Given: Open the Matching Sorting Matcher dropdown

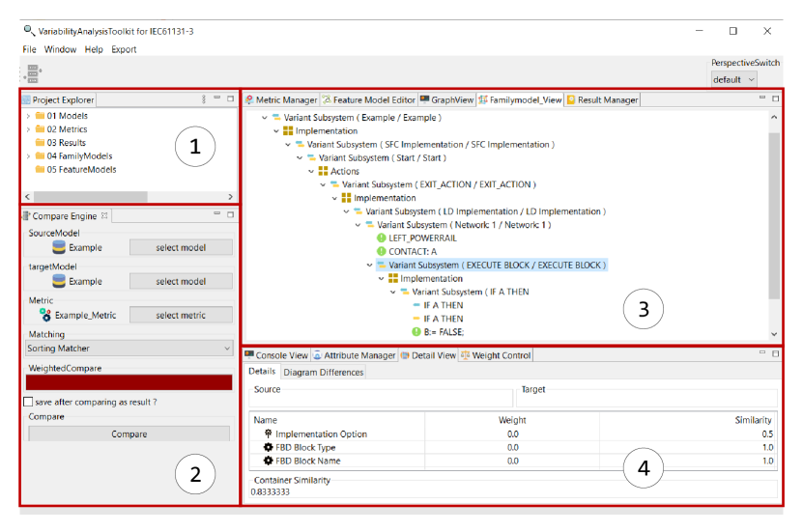Looking at the screenshot, I should point(129,348).
